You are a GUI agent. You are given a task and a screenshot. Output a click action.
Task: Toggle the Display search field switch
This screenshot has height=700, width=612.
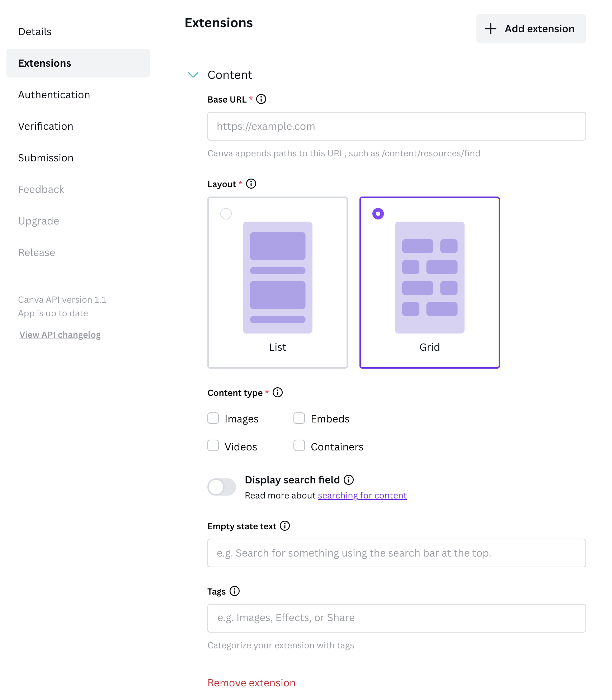click(222, 487)
